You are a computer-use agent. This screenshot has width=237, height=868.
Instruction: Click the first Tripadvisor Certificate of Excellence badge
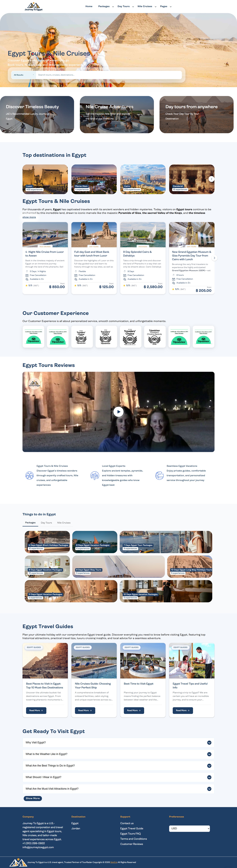(33, 336)
